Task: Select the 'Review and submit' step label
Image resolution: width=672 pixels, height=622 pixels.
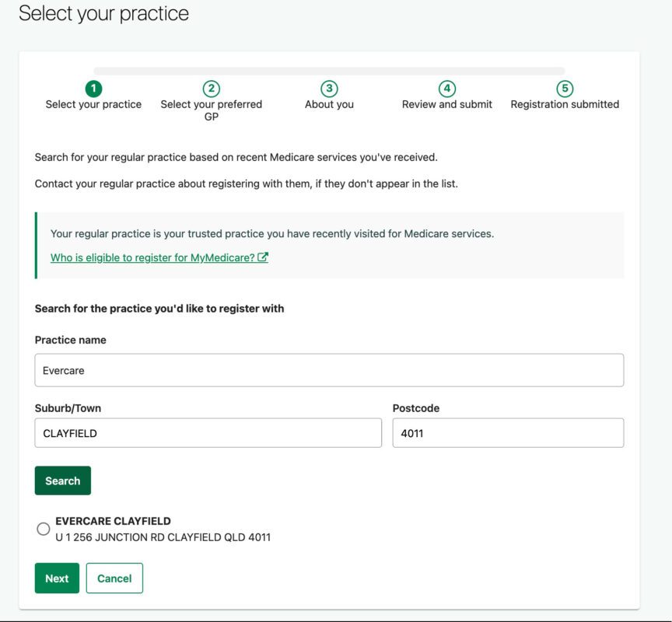Action: [x=447, y=102]
